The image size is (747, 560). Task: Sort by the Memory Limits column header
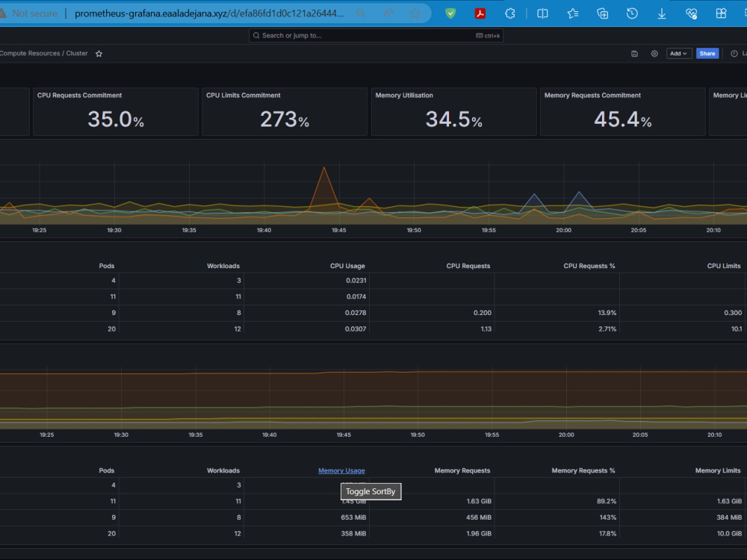tap(718, 470)
